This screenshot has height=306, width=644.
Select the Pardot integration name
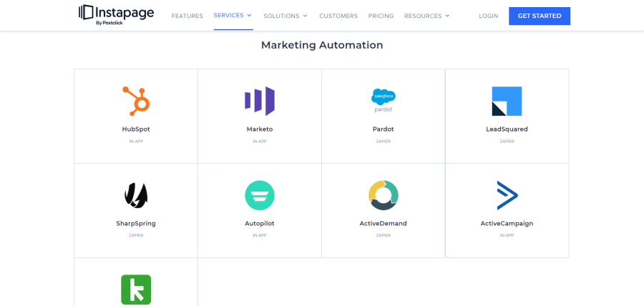click(384, 129)
